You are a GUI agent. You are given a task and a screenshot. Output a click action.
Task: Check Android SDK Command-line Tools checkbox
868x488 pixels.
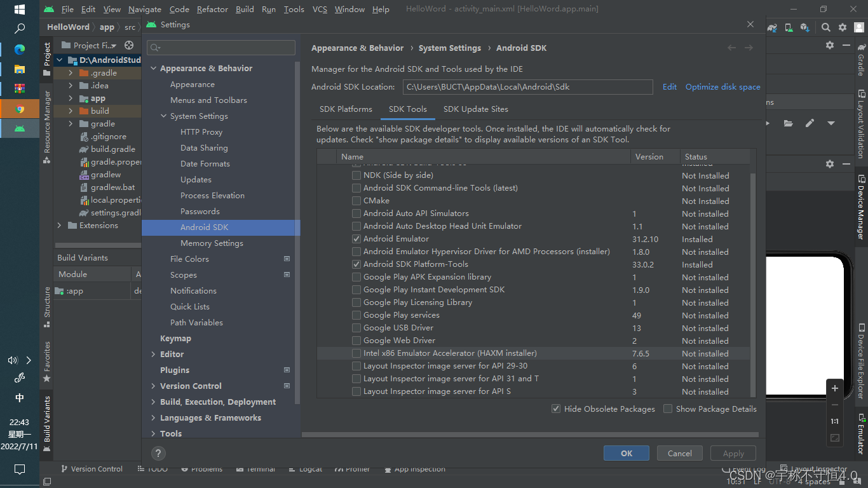(356, 188)
